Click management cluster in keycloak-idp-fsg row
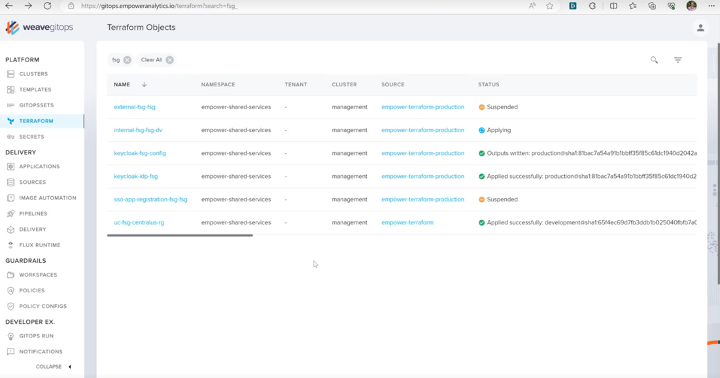Screen dimensions: 720x378 coord(349,176)
